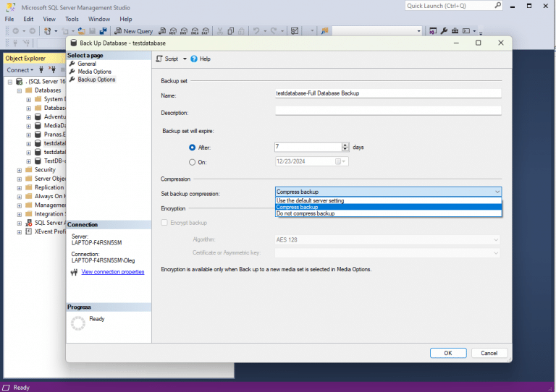Viewport: 556px width, 392px height.
Task: Click the Toolbox icon in main toolbar
Action: [455, 31]
